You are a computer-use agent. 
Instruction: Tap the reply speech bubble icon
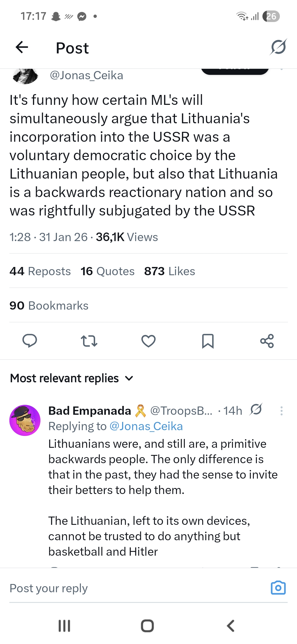coord(29,341)
